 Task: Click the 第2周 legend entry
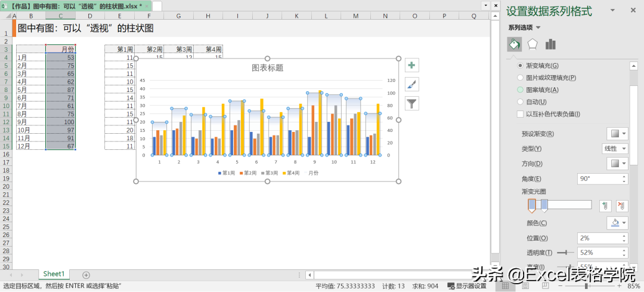pyautogui.click(x=249, y=173)
